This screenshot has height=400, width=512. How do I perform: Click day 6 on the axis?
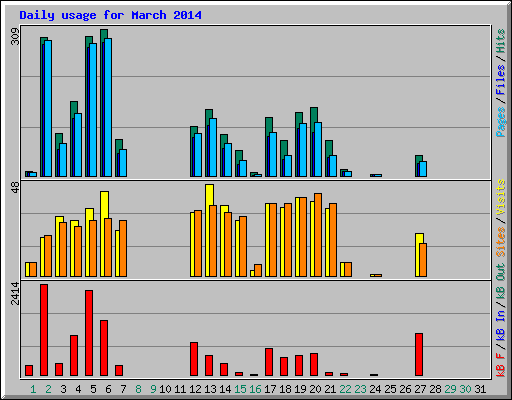tap(108, 389)
